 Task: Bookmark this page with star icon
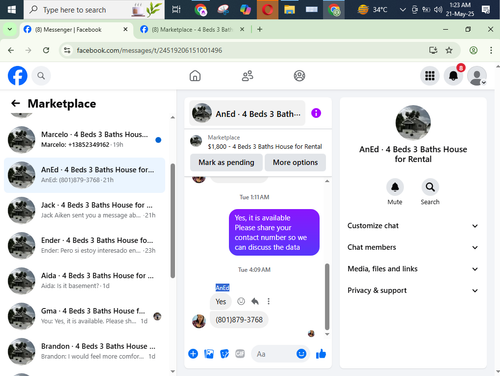point(449,50)
